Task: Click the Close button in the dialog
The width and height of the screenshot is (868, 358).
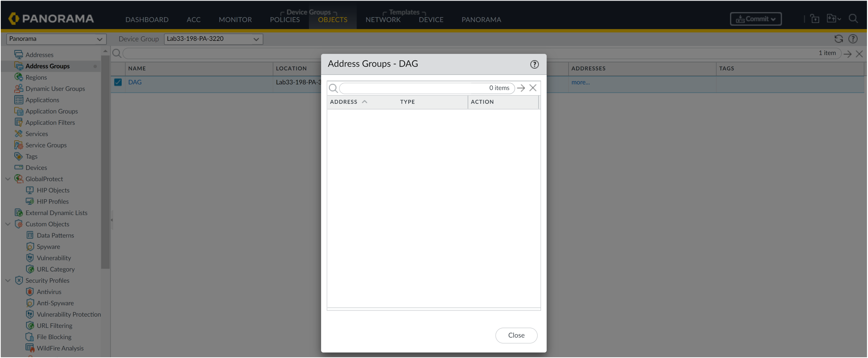Action: point(516,335)
